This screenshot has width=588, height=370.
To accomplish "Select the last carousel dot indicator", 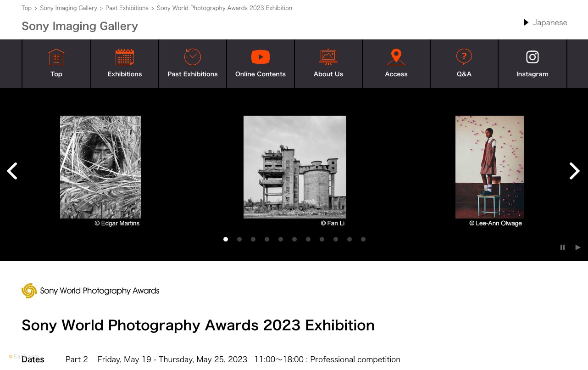I will (363, 239).
